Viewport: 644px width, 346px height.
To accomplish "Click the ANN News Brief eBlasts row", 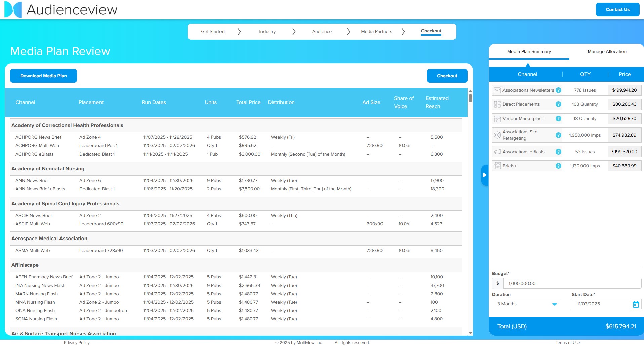I will pyautogui.click(x=236, y=189).
